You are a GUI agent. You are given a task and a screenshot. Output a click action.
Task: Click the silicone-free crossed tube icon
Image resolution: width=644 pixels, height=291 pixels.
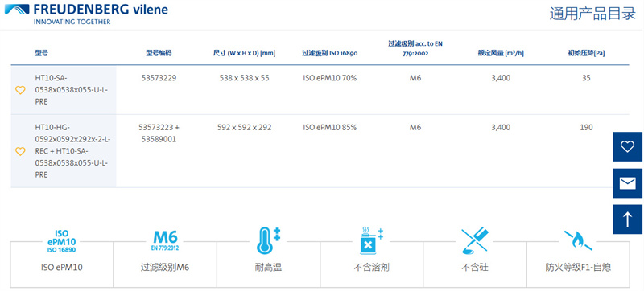point(475,240)
